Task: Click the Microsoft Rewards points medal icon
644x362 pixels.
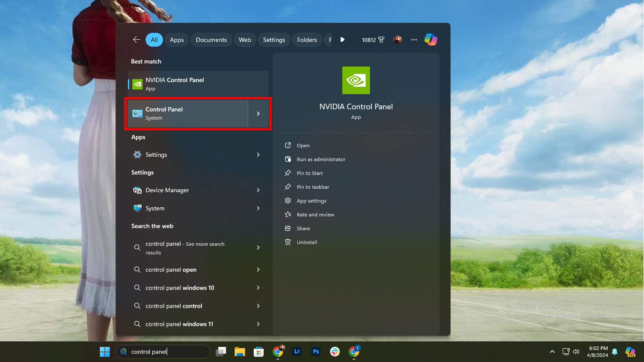Action: (381, 40)
